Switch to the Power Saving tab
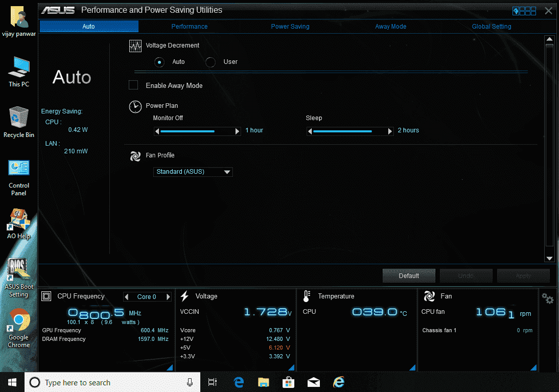The height and width of the screenshot is (392, 559). click(290, 27)
